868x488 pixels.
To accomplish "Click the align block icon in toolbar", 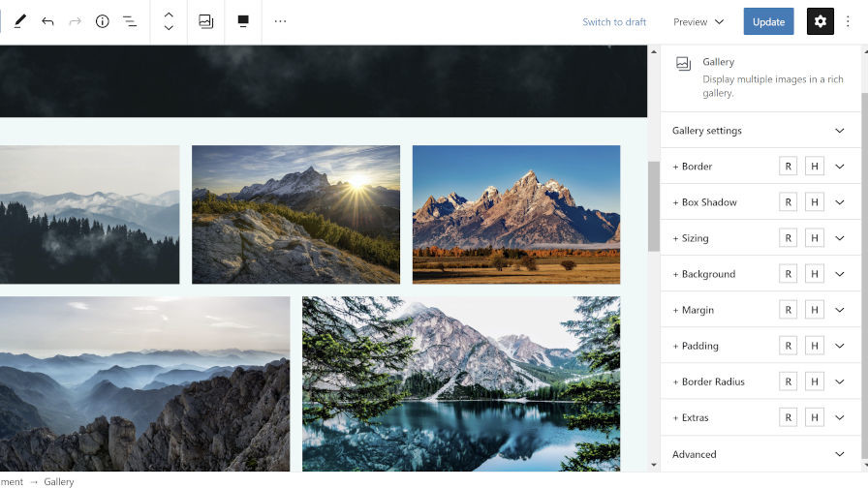I will coord(243,21).
